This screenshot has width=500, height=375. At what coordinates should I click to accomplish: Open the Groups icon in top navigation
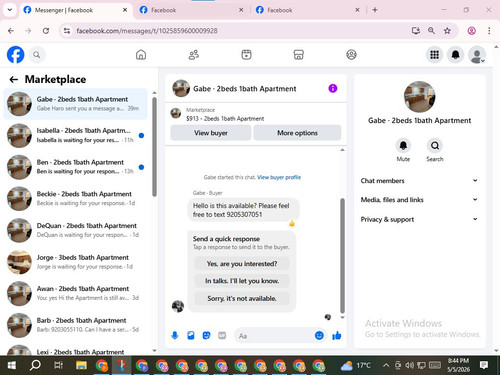tap(351, 55)
